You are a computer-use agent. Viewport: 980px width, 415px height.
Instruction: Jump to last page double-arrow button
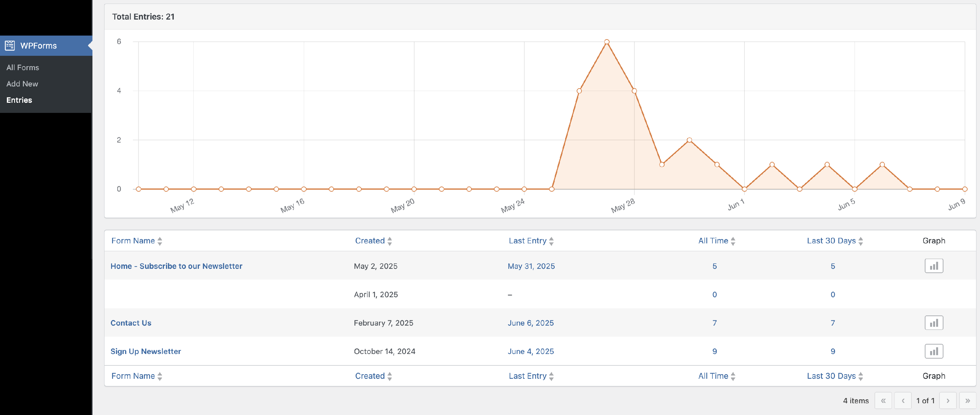968,401
